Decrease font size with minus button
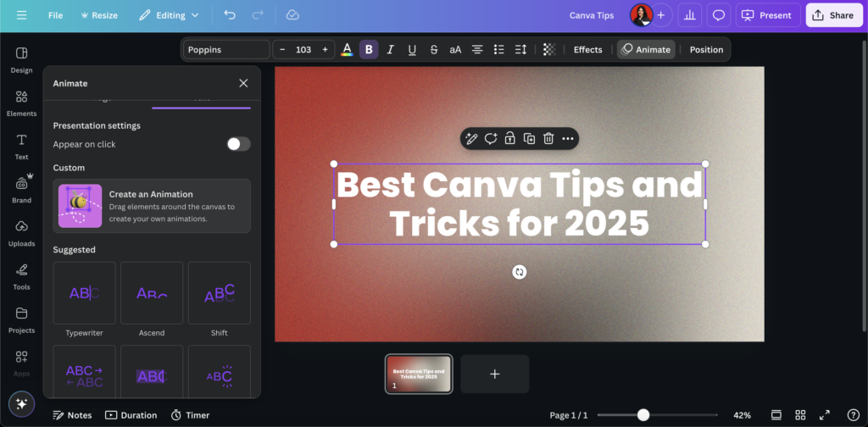 [x=282, y=49]
